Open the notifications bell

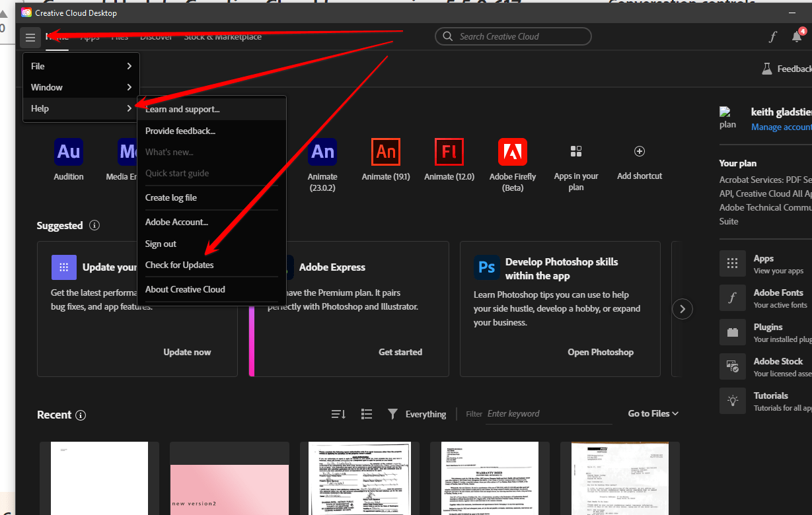point(796,36)
